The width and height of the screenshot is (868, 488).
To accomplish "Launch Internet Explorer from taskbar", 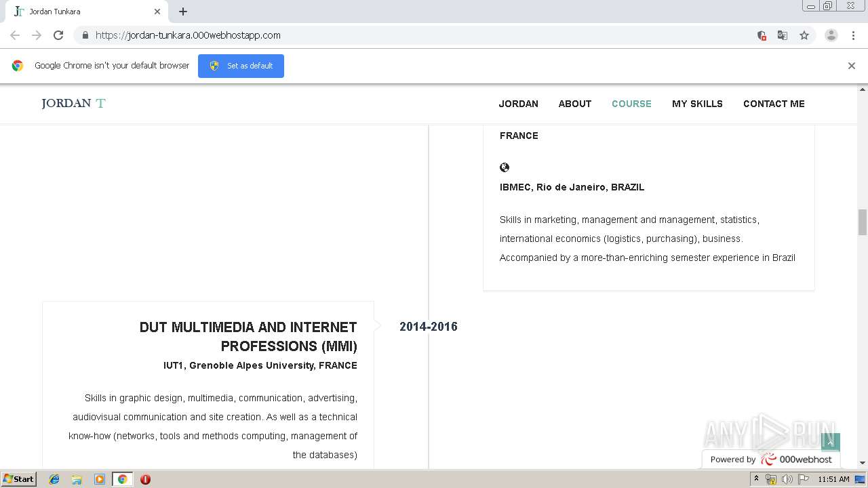I will (54, 479).
